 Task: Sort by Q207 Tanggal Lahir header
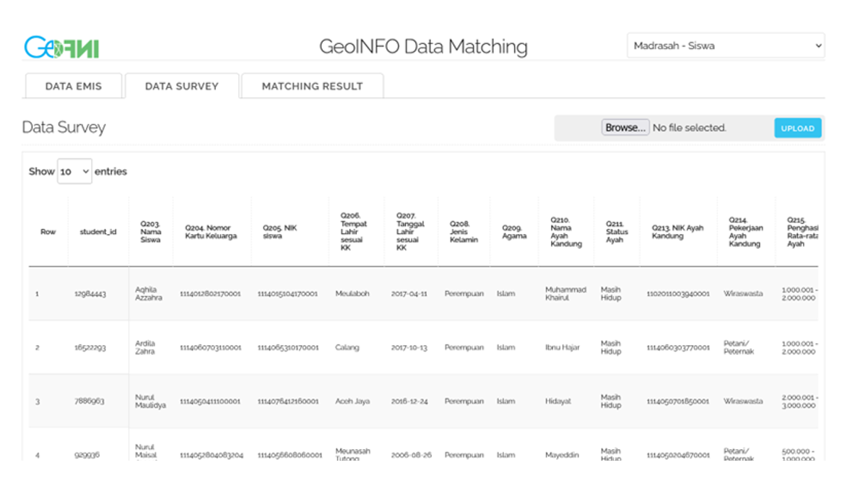[x=411, y=232]
